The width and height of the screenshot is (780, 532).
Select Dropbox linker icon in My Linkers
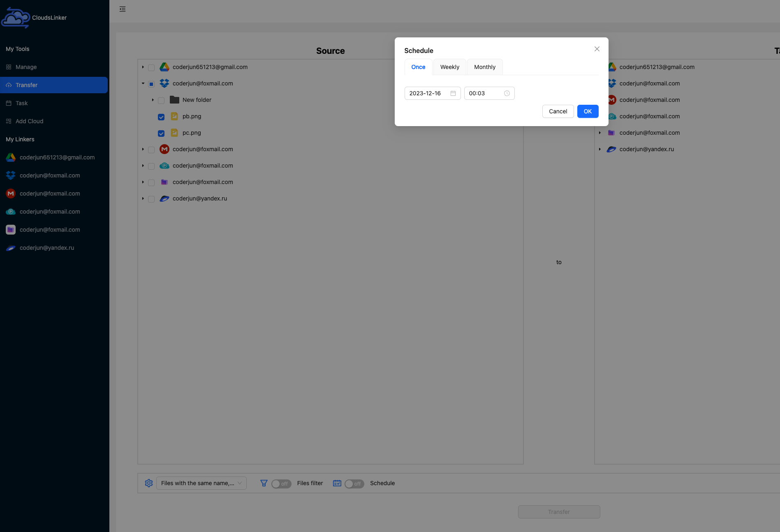11,175
